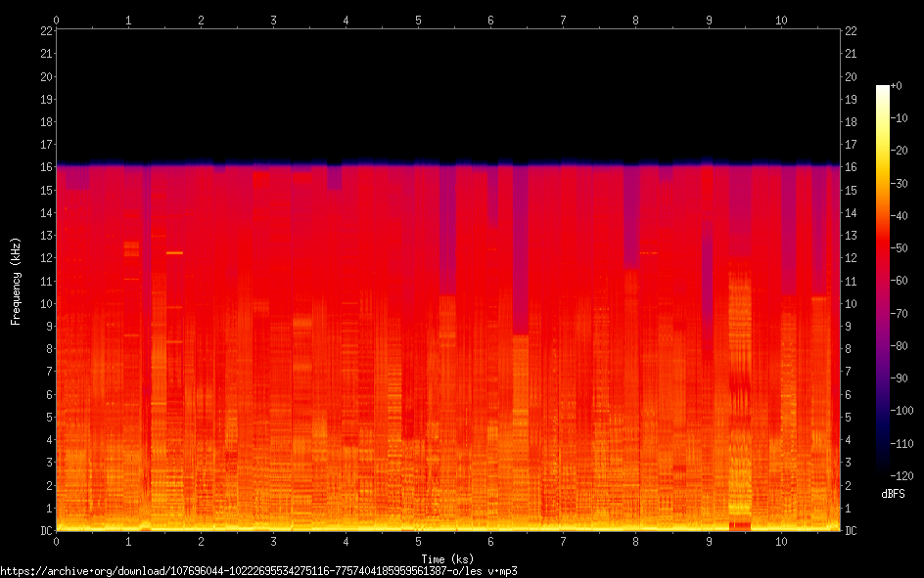Click the "-70" color scale label
The height and width of the screenshot is (578, 924).
(899, 314)
